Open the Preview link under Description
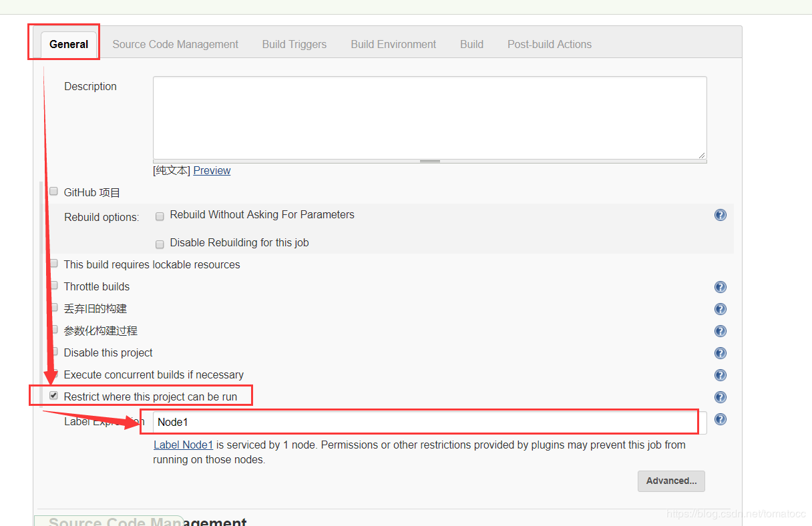This screenshot has height=526, width=812. [212, 170]
